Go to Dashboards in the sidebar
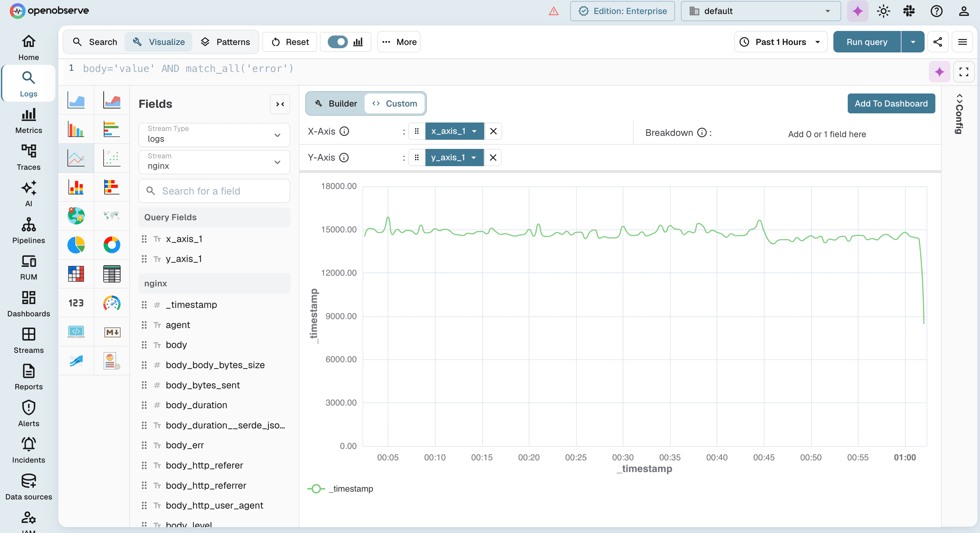 click(x=29, y=304)
